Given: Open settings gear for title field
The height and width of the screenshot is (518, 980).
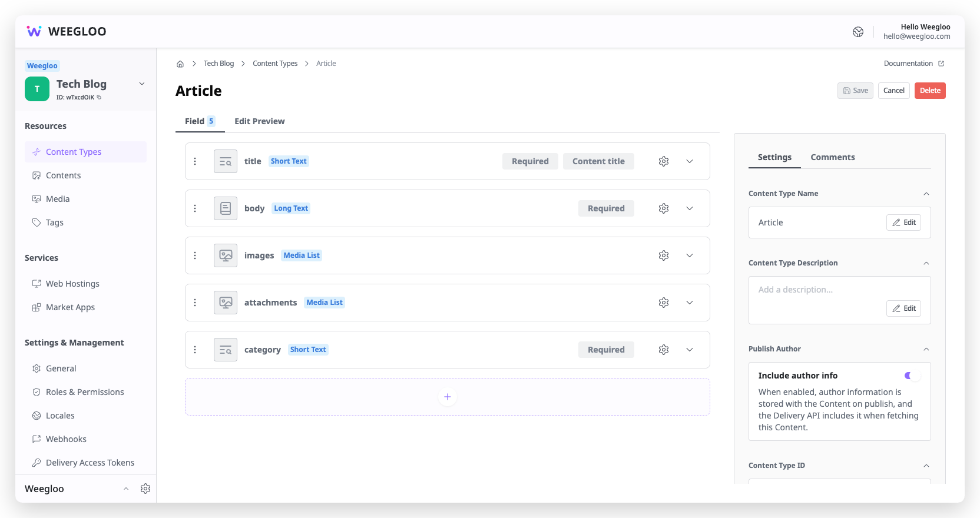Looking at the screenshot, I should click(664, 161).
